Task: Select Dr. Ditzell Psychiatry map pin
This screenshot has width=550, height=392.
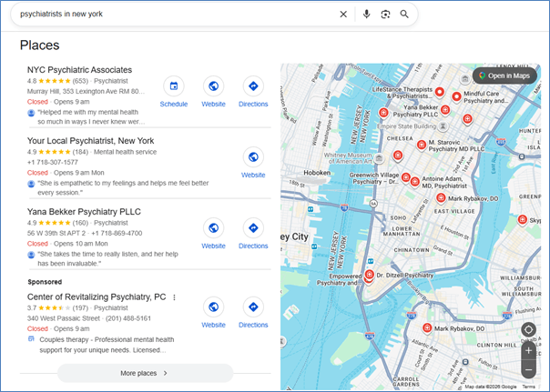Action: [370, 275]
